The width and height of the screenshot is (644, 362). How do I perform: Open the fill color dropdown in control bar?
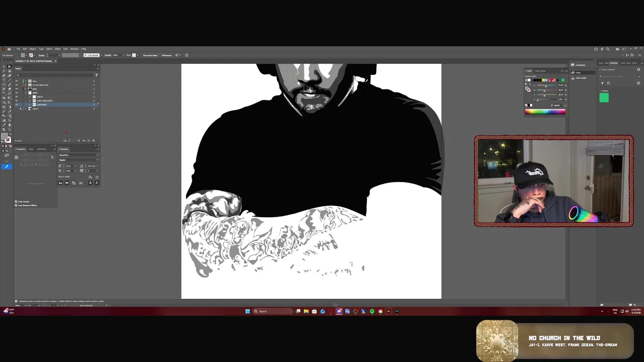[27, 55]
